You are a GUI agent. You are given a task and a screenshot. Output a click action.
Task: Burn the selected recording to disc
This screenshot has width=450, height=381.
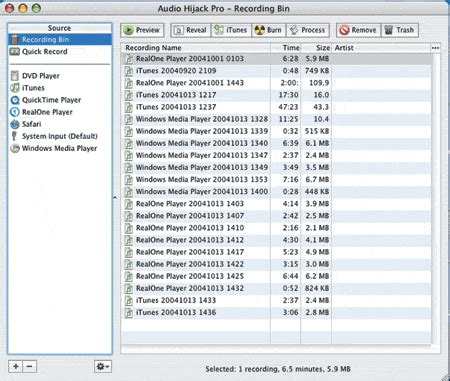268,30
